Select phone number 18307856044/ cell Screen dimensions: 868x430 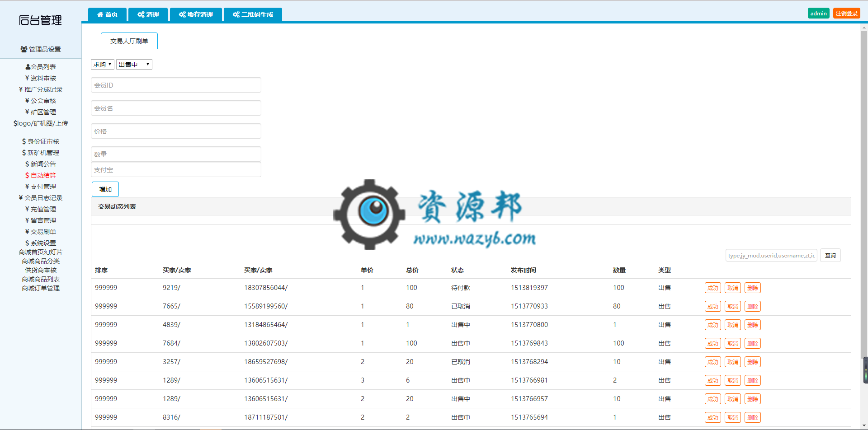click(x=266, y=288)
